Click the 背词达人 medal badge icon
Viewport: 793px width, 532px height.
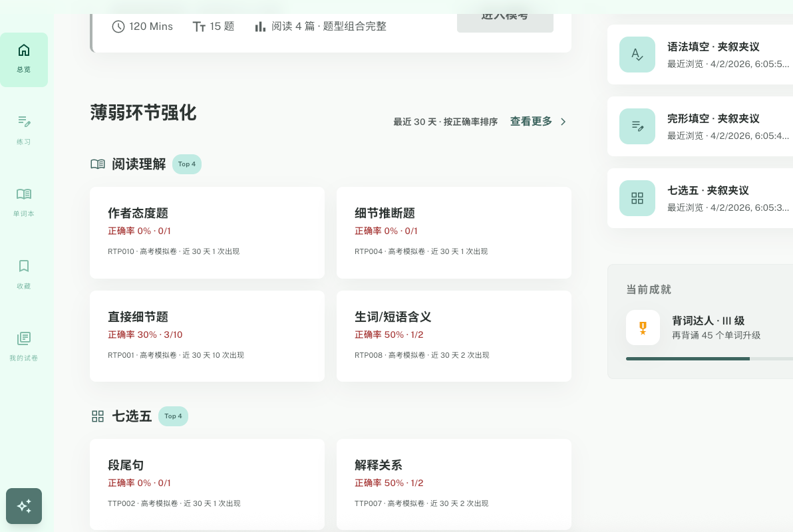[643, 328]
